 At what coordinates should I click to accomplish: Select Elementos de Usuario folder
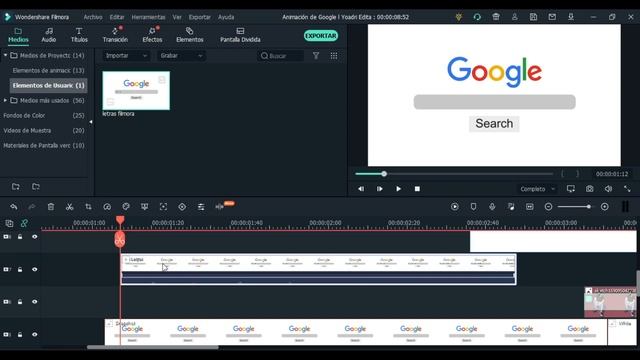pos(49,85)
